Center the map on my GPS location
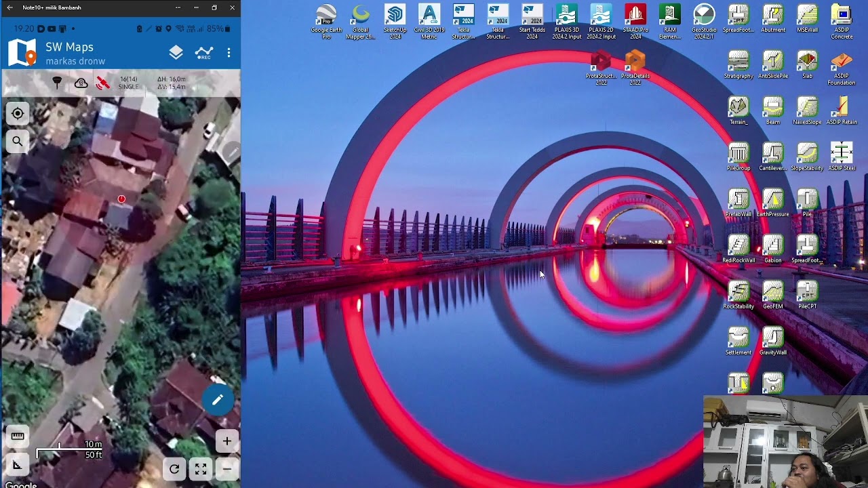 tap(18, 113)
